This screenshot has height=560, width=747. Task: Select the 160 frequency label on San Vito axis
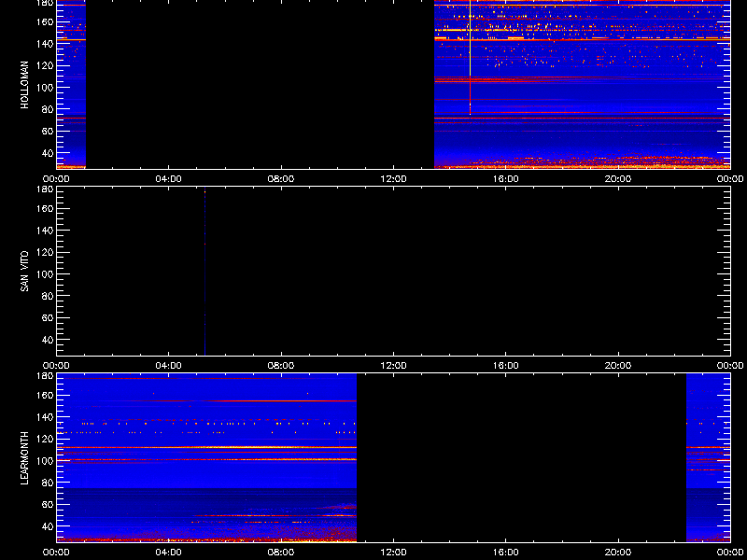click(x=44, y=208)
